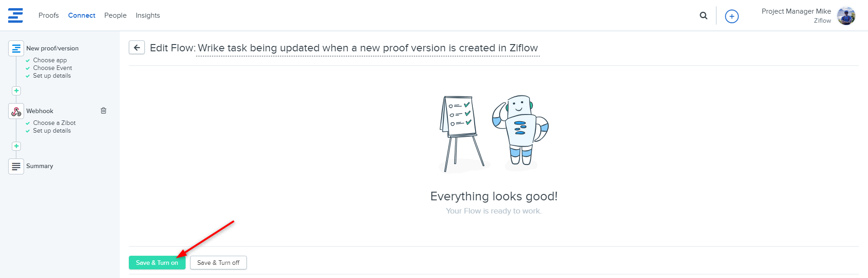Screen dimensions: 868x278
Task: Add a step after the Webhook step
Action: click(16, 146)
